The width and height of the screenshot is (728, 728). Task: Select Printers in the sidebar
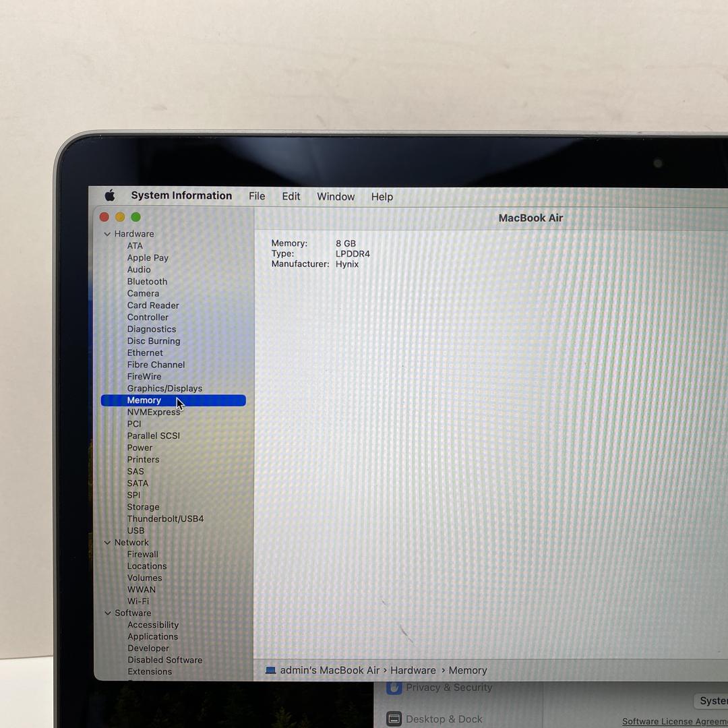coord(143,459)
